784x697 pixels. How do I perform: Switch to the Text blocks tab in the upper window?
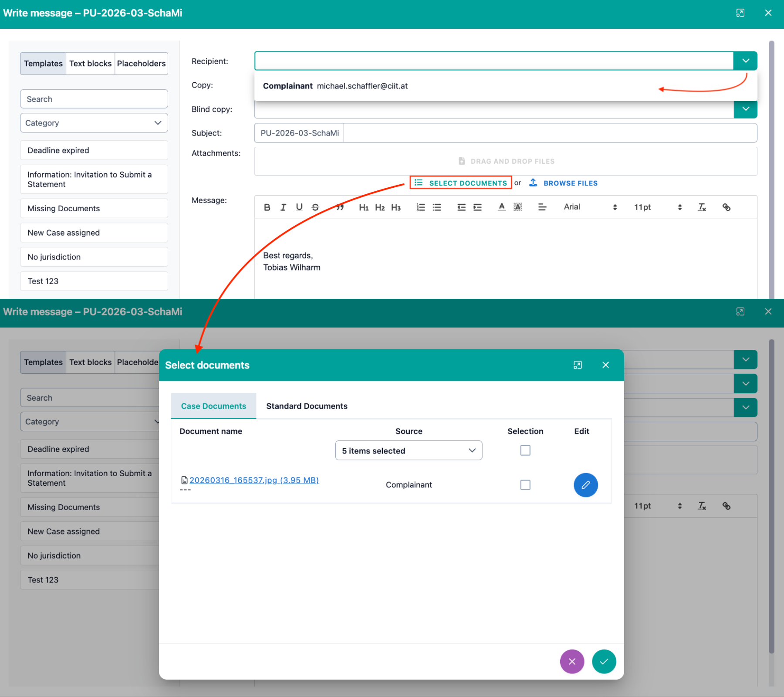click(x=91, y=64)
